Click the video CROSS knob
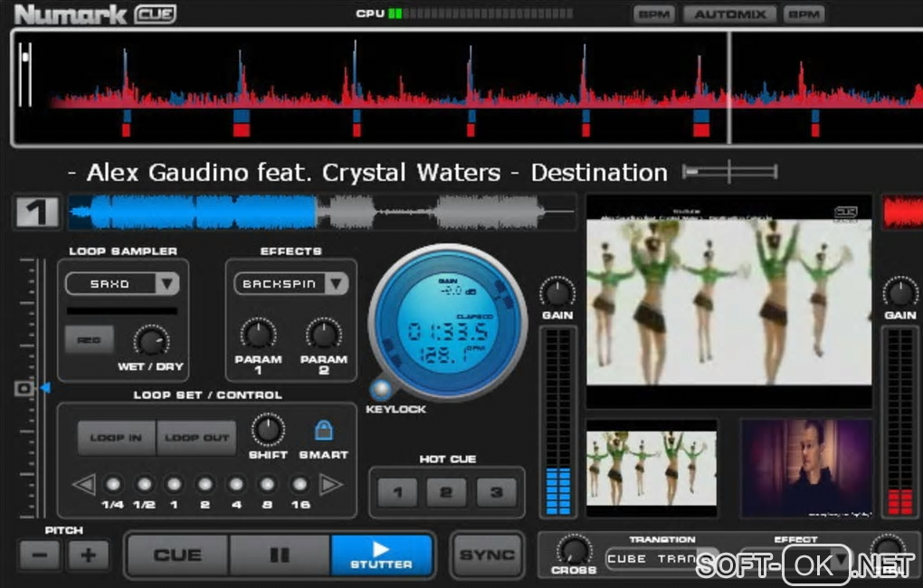923x588 pixels. tap(574, 550)
